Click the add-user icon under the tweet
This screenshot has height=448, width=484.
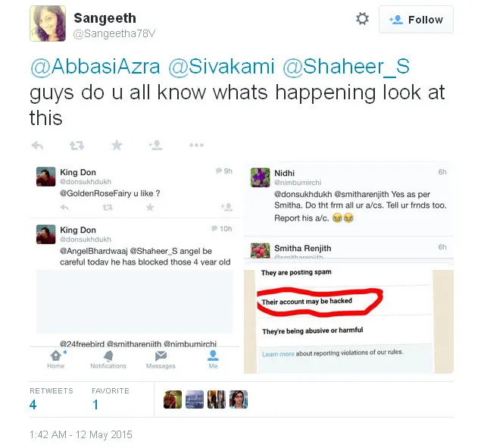(x=155, y=145)
